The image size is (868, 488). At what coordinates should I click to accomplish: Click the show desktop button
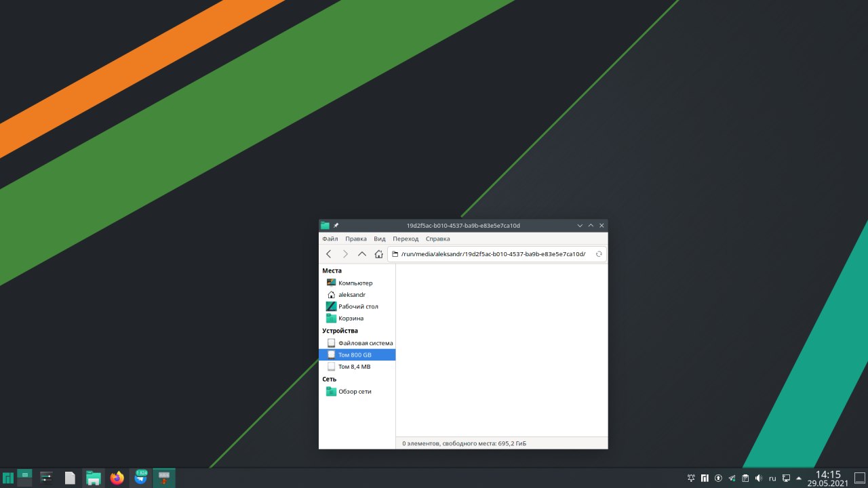point(859,478)
